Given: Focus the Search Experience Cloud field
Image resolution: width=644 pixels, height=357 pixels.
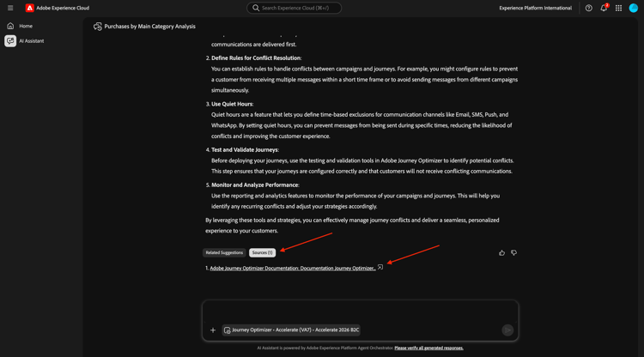Looking at the screenshot, I should click(x=294, y=8).
